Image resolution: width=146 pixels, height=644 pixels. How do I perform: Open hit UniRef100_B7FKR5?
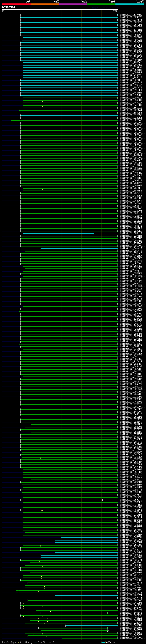[131, 15]
